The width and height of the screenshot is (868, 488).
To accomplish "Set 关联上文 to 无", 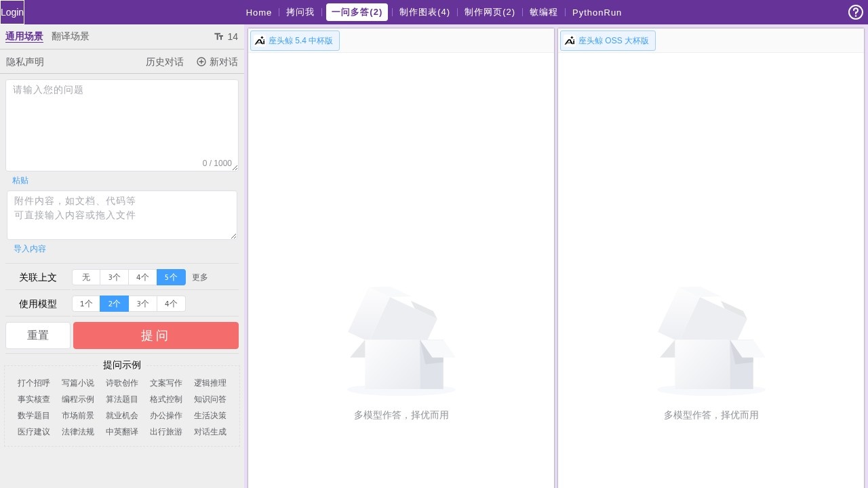I will coord(86,277).
